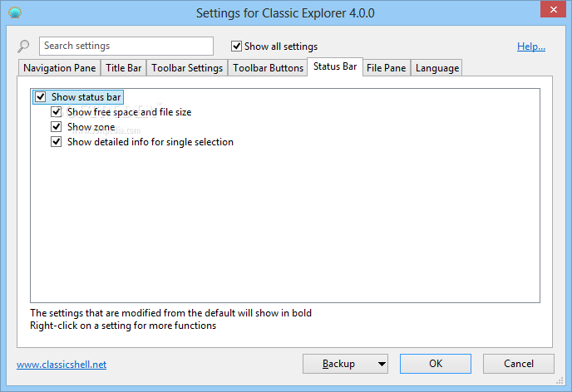The height and width of the screenshot is (392, 572).
Task: Select the Toolbar Buttons tab
Action: click(268, 68)
